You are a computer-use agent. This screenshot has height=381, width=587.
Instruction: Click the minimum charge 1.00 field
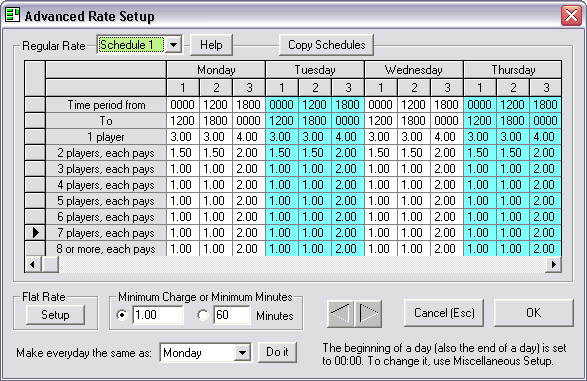(x=158, y=315)
